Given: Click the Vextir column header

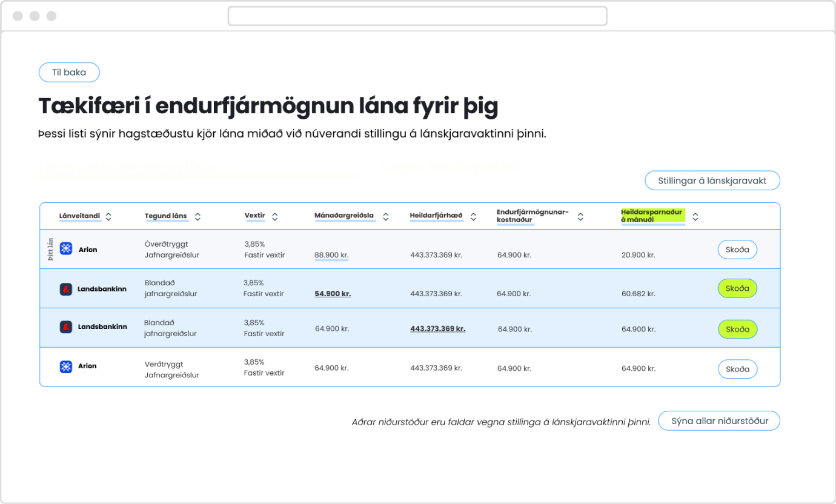Looking at the screenshot, I should (255, 216).
